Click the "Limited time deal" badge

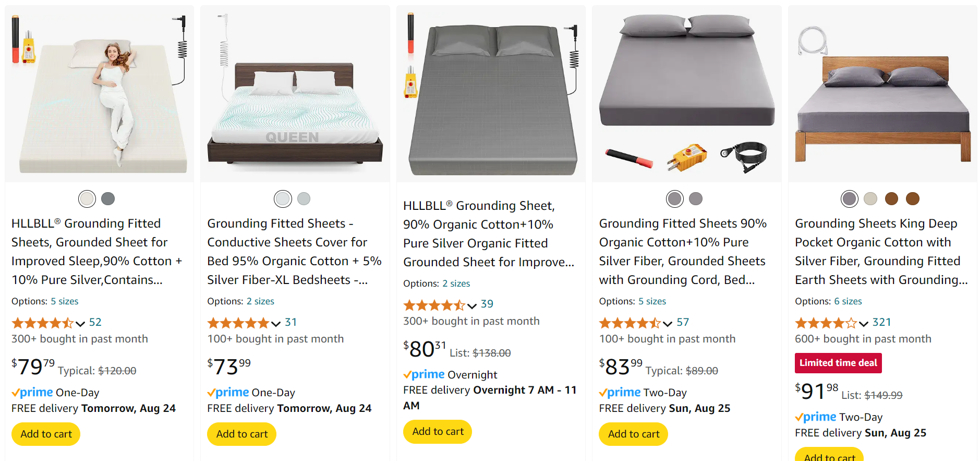838,363
